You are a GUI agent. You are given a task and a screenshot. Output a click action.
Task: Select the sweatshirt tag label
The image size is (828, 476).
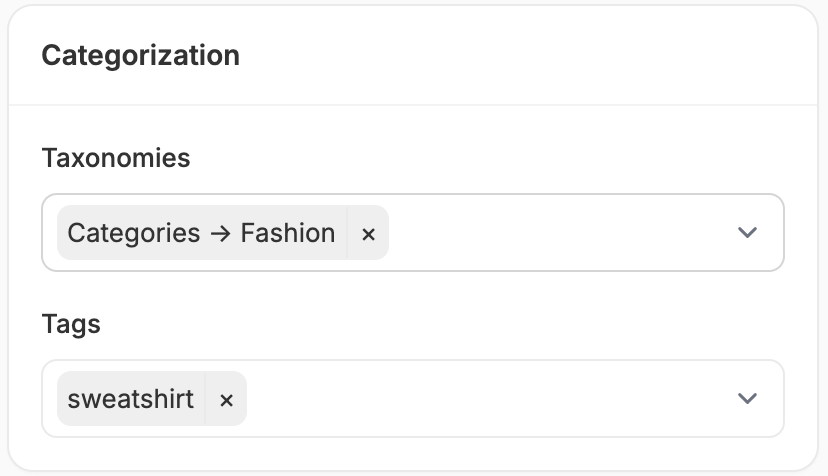[x=130, y=399]
